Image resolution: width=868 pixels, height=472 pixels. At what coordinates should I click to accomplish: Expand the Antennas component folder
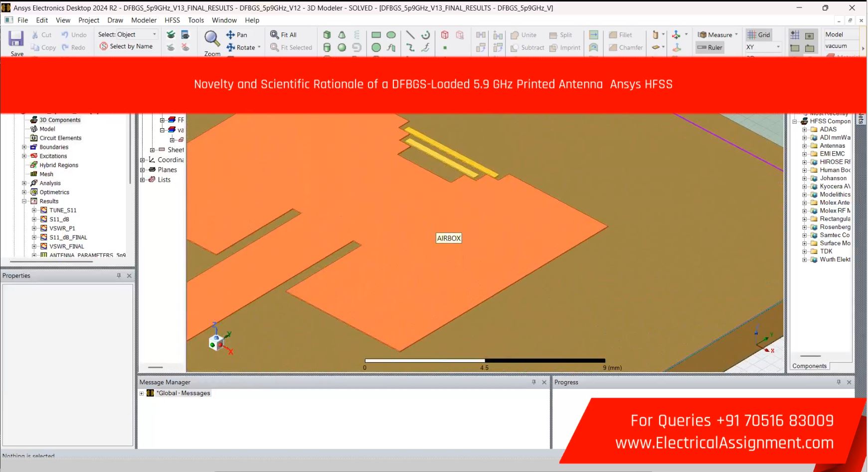804,146
